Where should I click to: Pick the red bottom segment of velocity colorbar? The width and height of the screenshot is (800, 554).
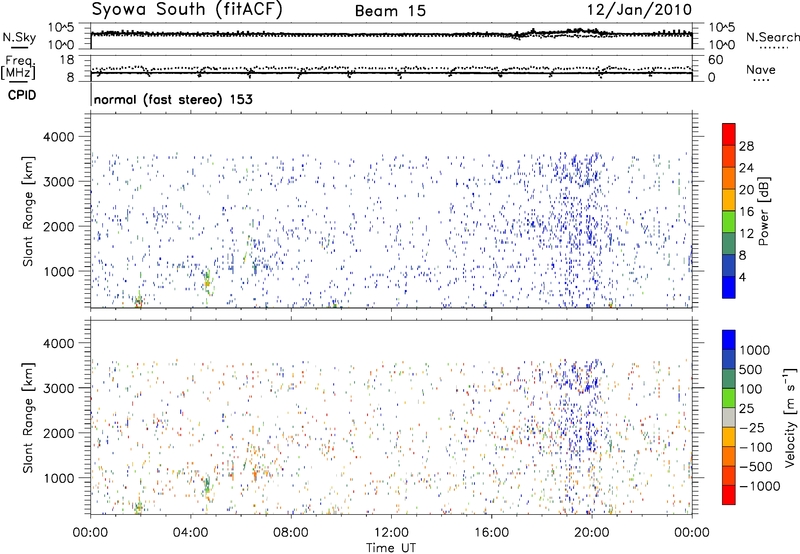pos(729,495)
